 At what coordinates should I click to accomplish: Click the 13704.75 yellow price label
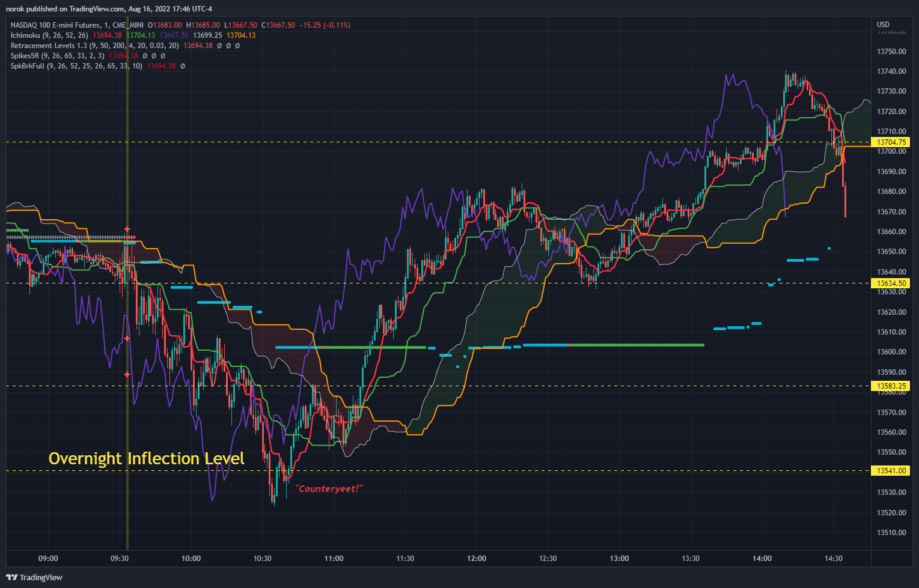(891, 142)
